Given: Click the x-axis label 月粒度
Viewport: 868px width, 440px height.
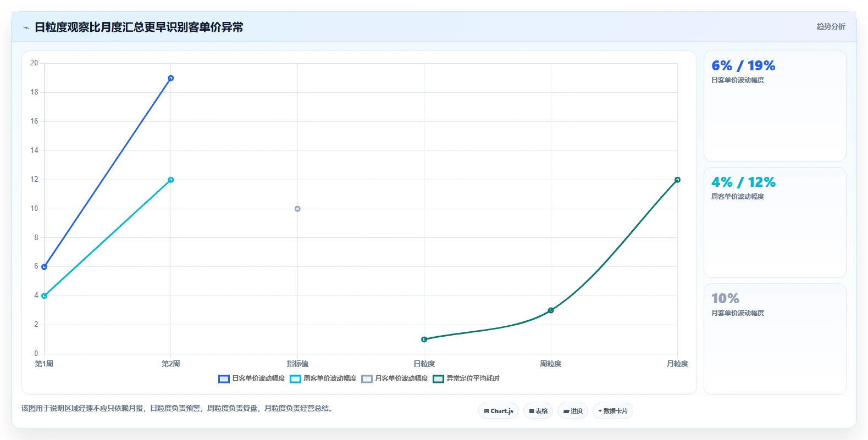Looking at the screenshot, I should click(x=677, y=364).
